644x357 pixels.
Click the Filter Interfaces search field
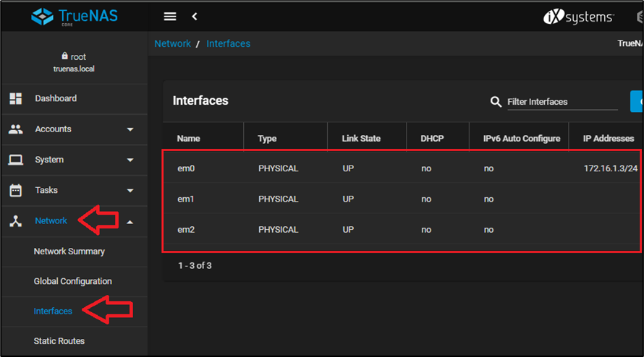point(562,102)
